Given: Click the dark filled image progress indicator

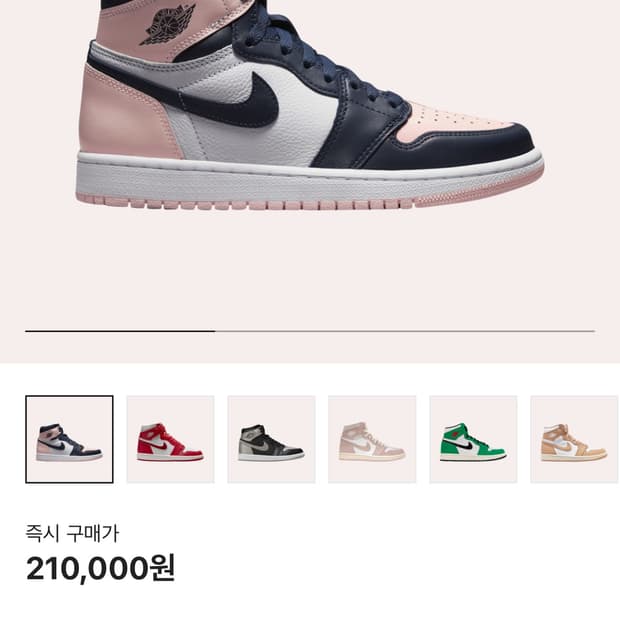Looking at the screenshot, I should pyautogui.click(x=120, y=331).
